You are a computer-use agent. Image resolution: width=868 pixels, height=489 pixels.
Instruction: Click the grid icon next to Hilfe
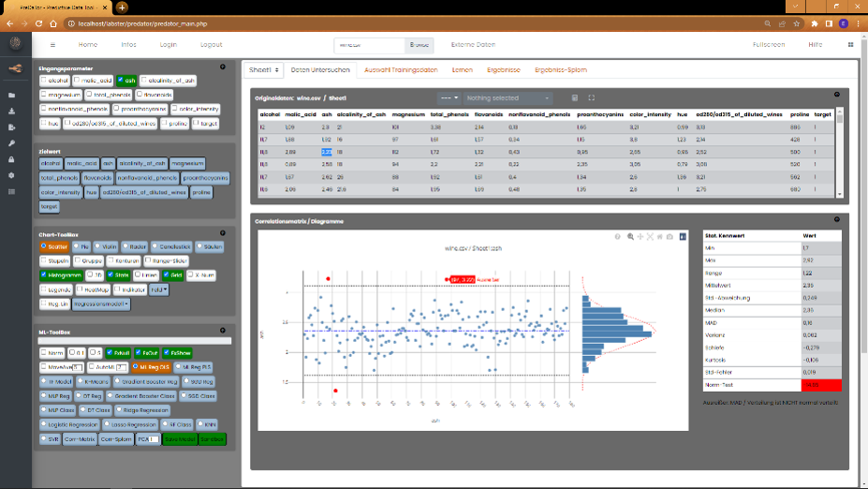pos(850,44)
